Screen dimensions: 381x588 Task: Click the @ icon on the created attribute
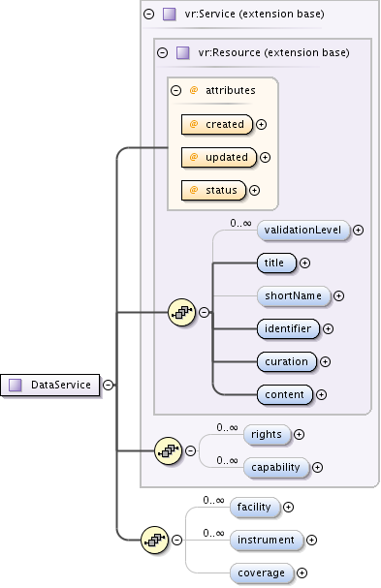coord(194,124)
